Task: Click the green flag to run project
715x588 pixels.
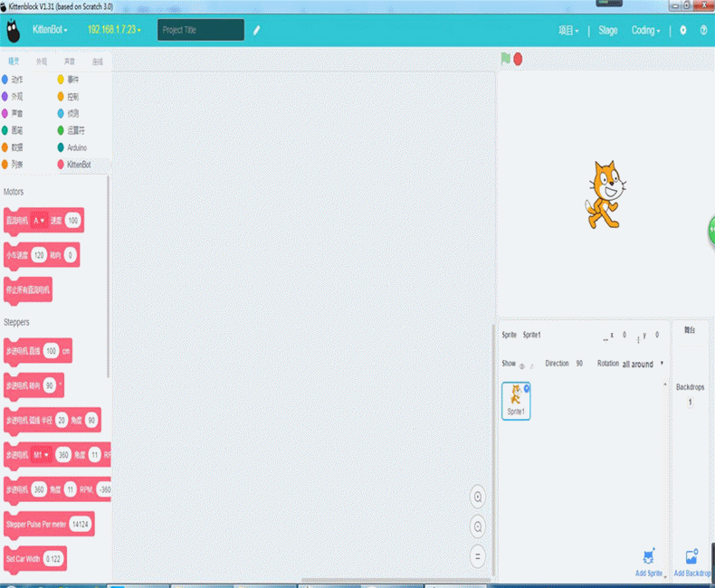Action: (505, 59)
